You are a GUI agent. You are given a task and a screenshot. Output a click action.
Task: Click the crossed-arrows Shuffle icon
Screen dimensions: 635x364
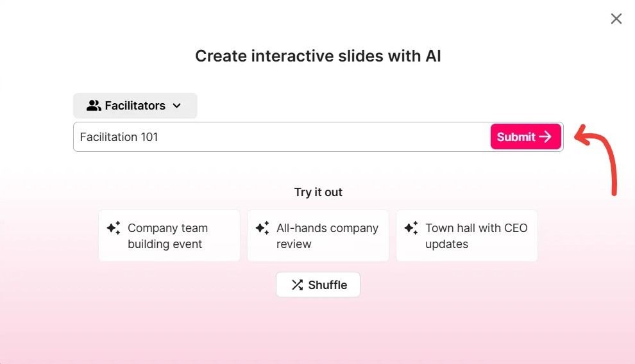coord(297,285)
